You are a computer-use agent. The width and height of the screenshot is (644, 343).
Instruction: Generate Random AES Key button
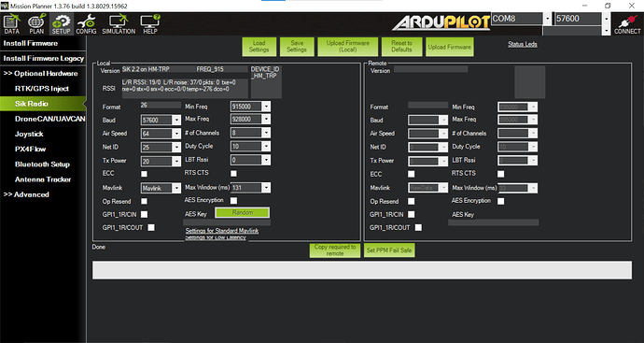coord(243,213)
